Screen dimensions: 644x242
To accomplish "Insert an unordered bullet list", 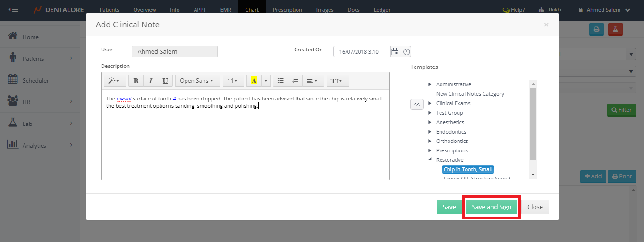I will pyautogui.click(x=280, y=81).
